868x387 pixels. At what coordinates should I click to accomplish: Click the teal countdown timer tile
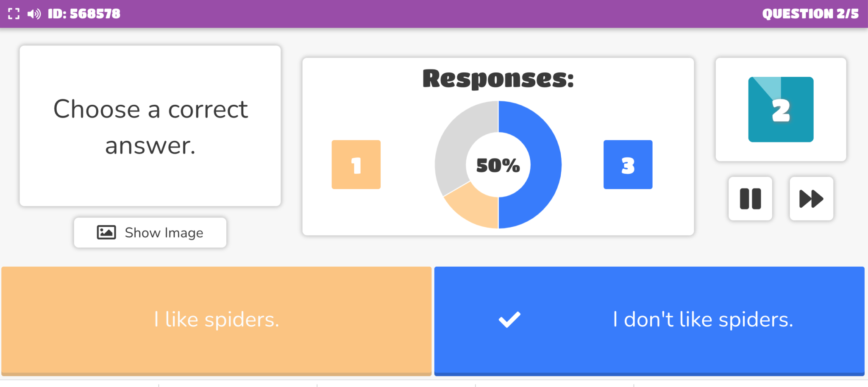click(x=781, y=109)
